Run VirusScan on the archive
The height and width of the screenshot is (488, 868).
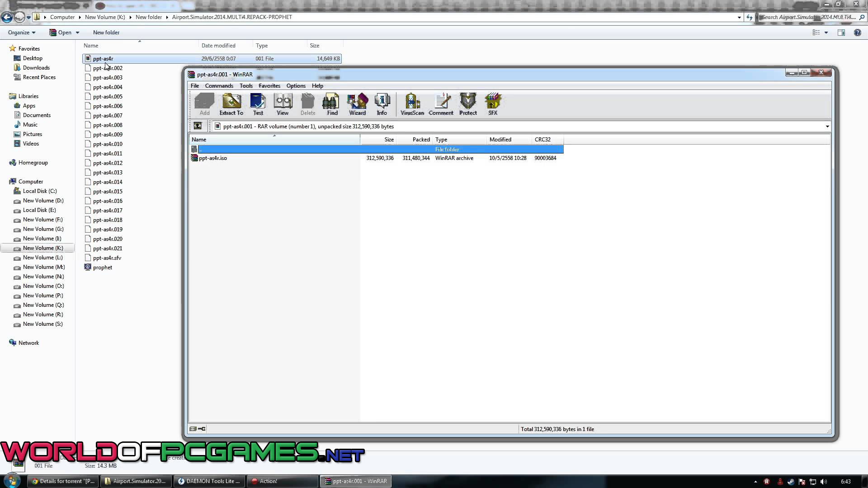(x=412, y=104)
